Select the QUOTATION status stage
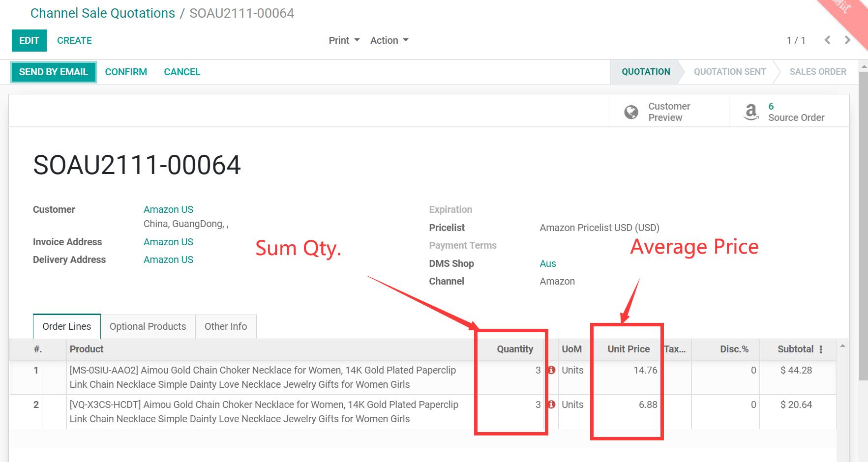 point(645,72)
